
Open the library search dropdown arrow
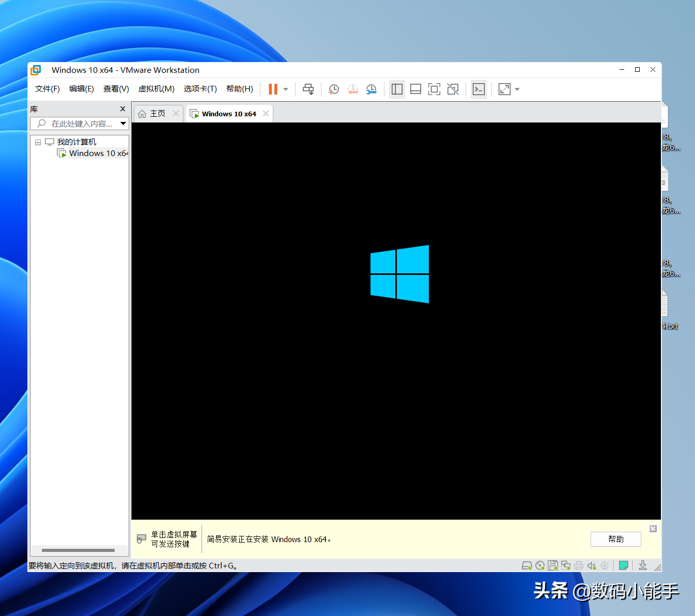click(123, 124)
